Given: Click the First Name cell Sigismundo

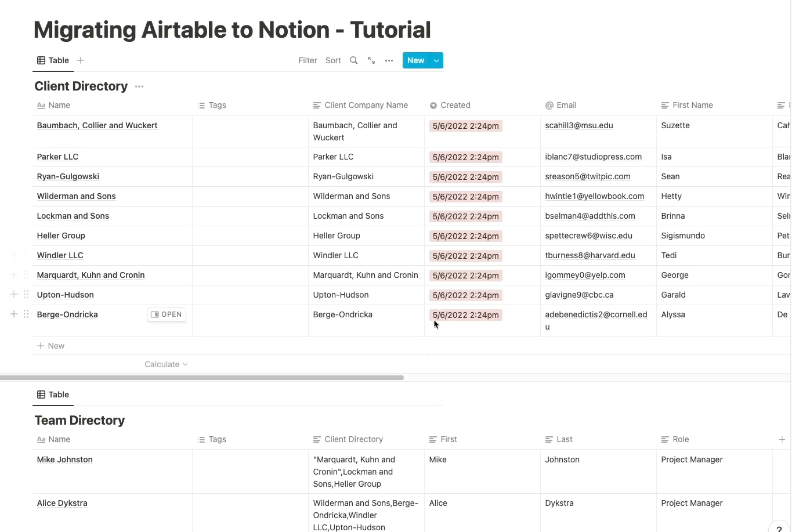Looking at the screenshot, I should 715,236.
